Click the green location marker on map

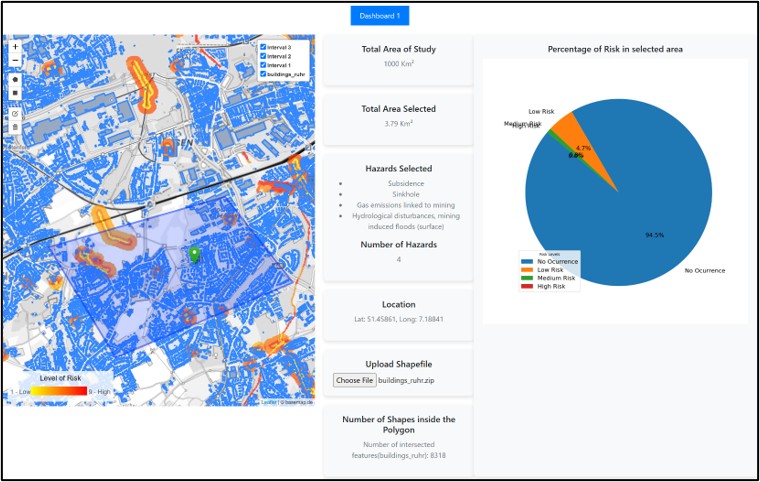(x=194, y=255)
